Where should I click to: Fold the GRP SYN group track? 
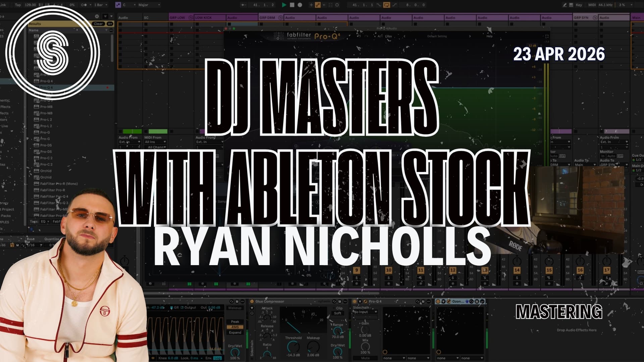point(595,17)
